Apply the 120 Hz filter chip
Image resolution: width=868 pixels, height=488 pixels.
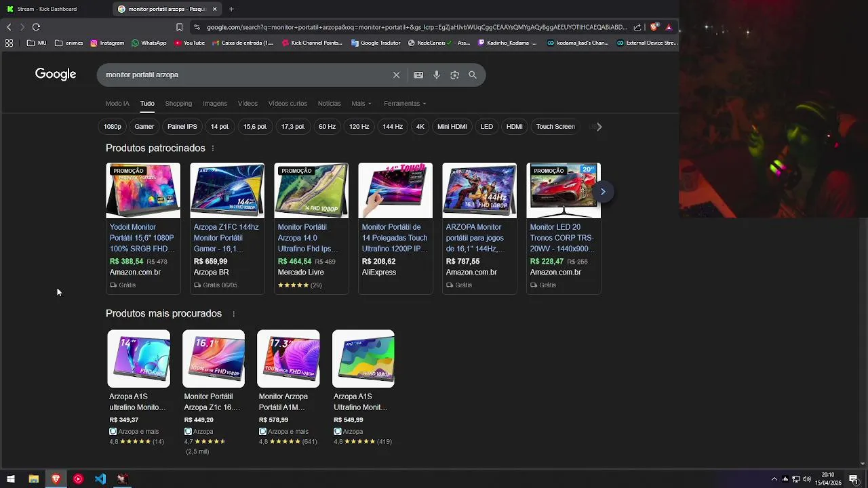359,127
